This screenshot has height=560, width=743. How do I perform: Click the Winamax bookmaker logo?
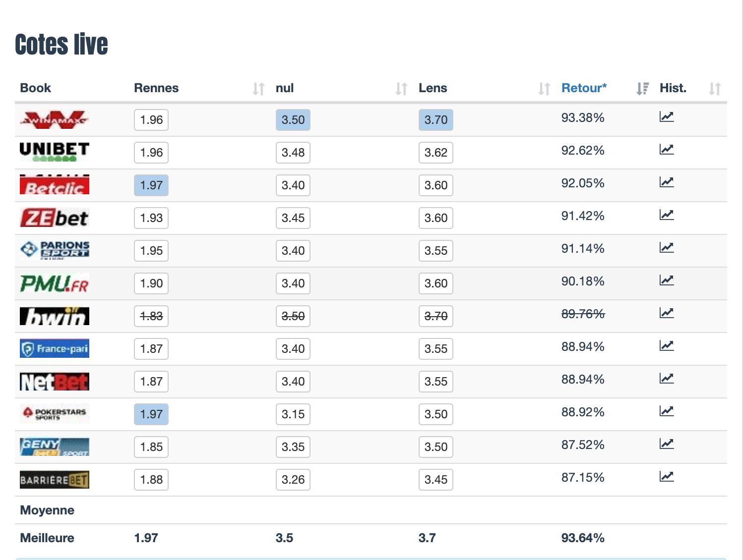tap(55, 119)
